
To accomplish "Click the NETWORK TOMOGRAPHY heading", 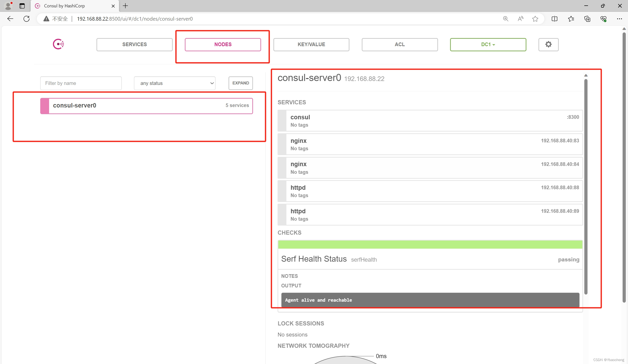I will click(313, 346).
